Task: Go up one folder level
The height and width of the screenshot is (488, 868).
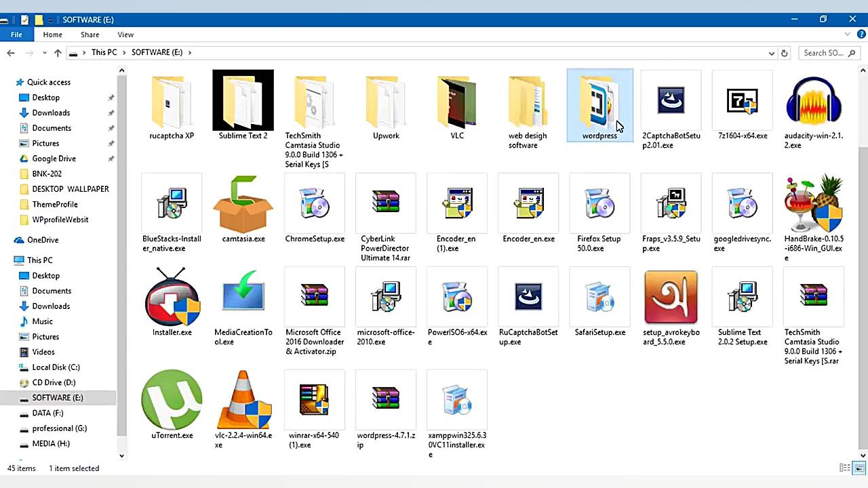Action: pos(58,53)
